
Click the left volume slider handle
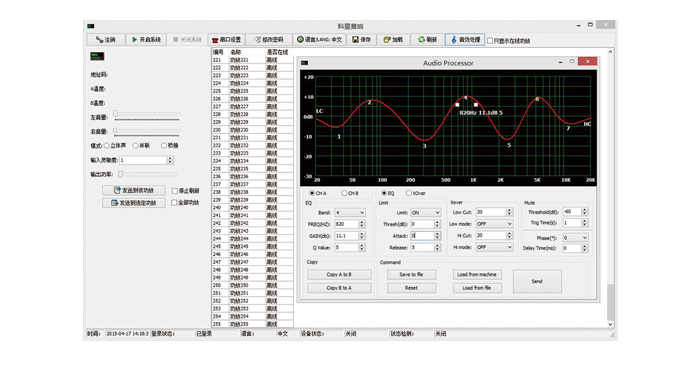pyautogui.click(x=115, y=114)
